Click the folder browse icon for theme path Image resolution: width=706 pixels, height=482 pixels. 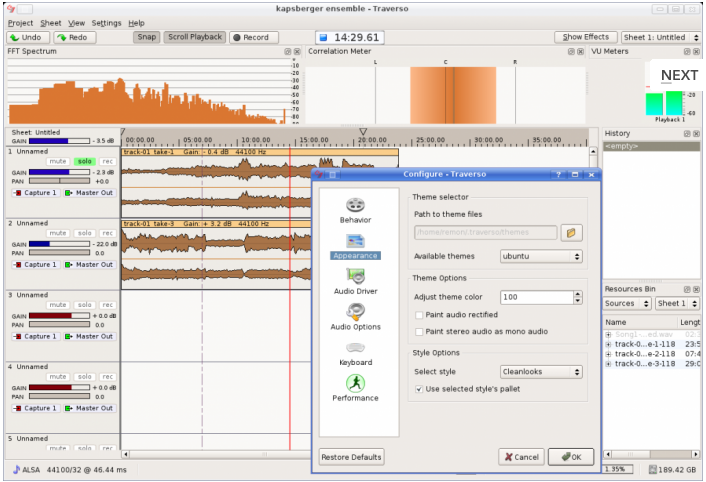point(571,233)
